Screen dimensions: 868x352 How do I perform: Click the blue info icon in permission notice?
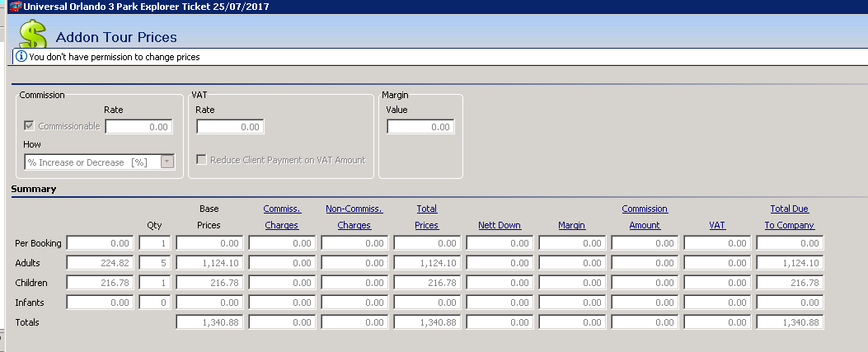point(21,56)
